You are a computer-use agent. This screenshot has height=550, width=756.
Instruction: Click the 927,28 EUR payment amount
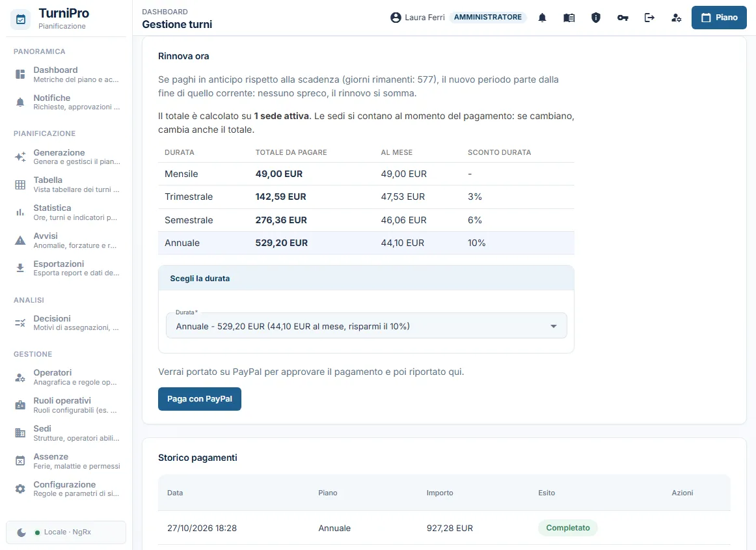(450, 529)
